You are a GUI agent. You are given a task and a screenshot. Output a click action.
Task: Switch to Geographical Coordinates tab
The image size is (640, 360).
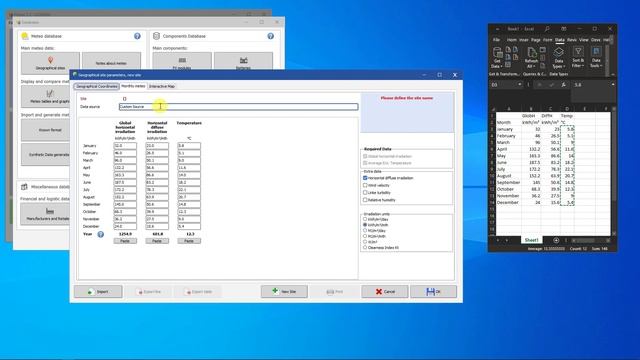[x=97, y=87]
